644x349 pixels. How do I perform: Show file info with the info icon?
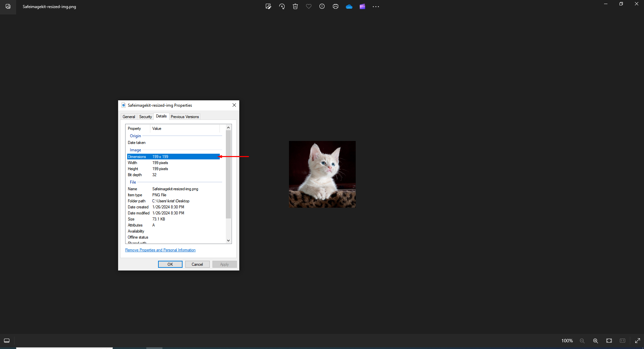(322, 6)
